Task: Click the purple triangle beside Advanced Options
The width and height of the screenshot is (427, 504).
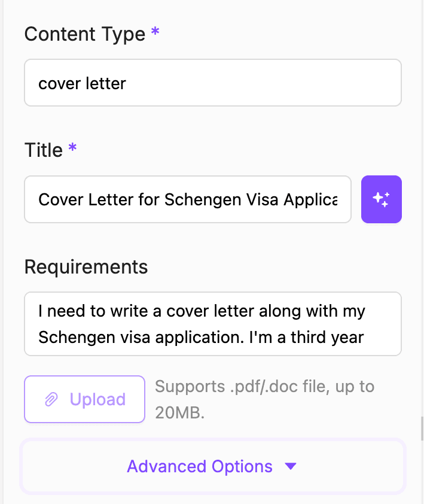Action: (x=291, y=466)
